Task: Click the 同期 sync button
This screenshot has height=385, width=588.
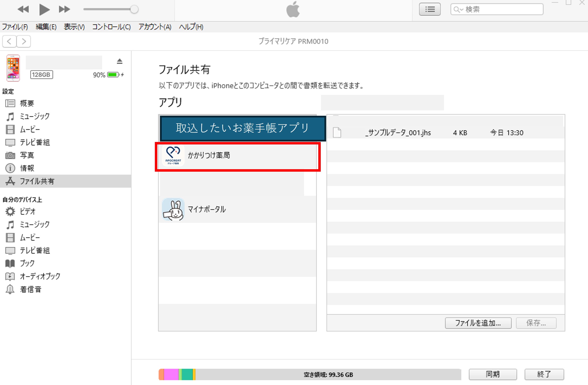Action: [493, 374]
